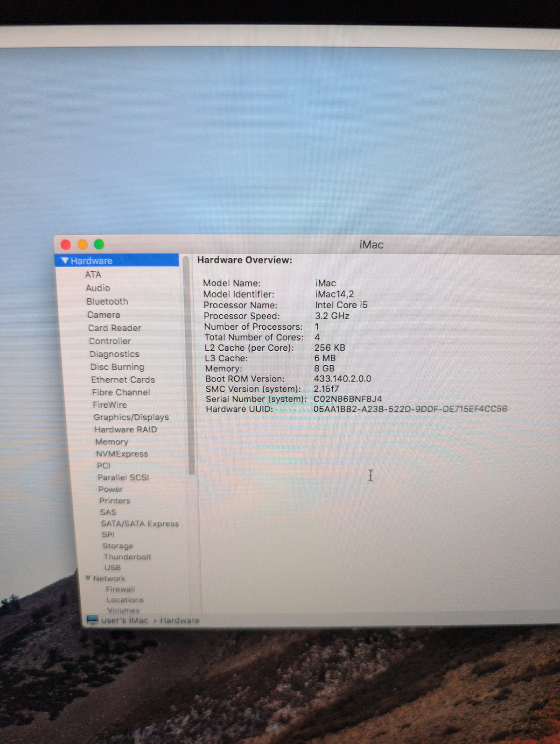
Task: Click the green zoom button
Action: coord(99,244)
